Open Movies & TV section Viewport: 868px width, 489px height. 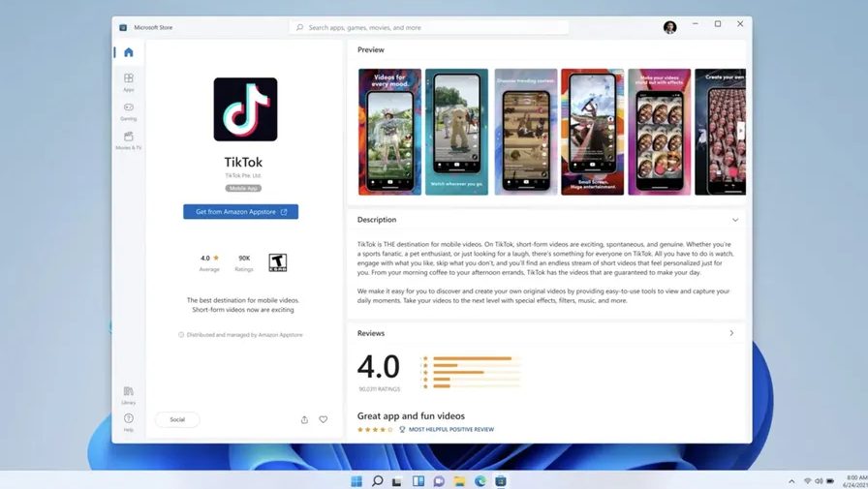pos(128,139)
